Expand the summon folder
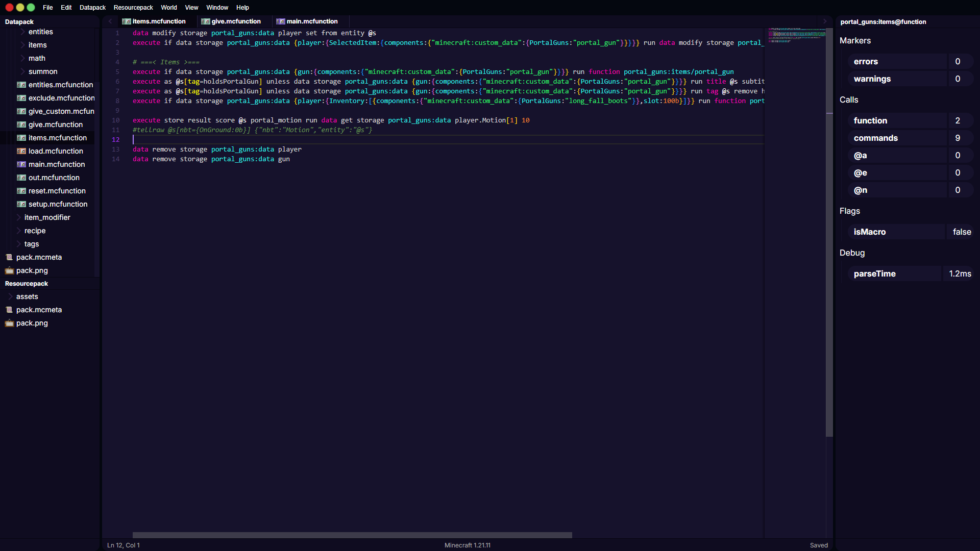Image resolution: width=980 pixels, height=551 pixels. 23,71
